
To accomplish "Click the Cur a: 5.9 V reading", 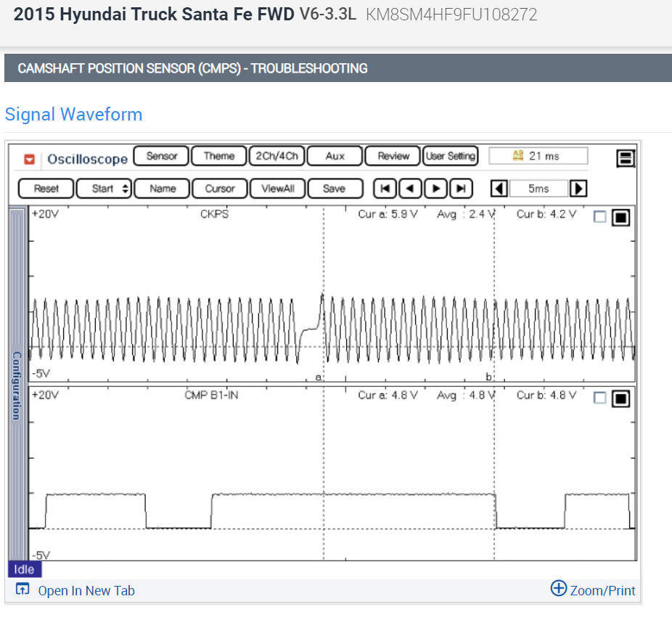I will [x=388, y=214].
